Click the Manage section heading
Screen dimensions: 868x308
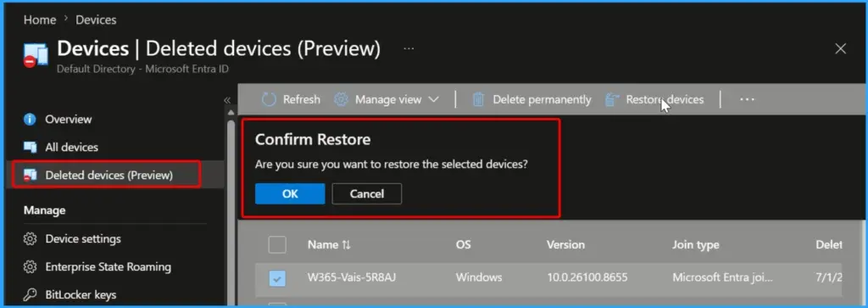[44, 210]
